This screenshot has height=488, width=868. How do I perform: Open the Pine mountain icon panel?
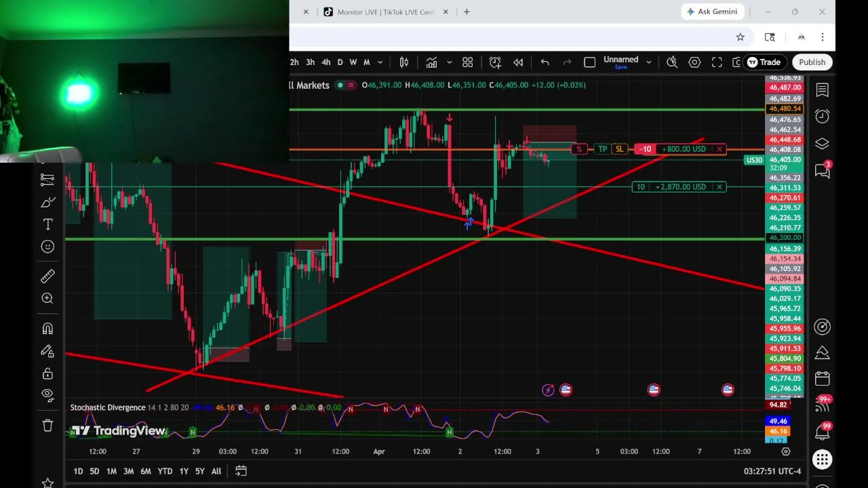coord(822,352)
